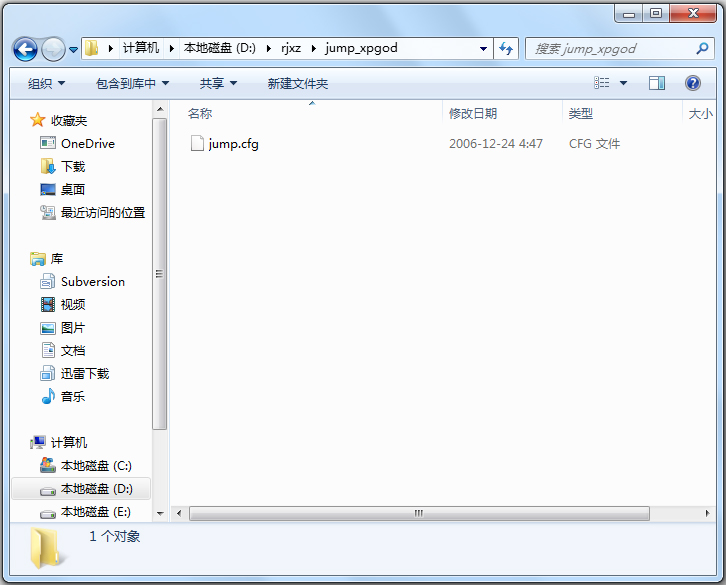Minimize the Explorer window
The width and height of the screenshot is (726, 585).
(629, 13)
